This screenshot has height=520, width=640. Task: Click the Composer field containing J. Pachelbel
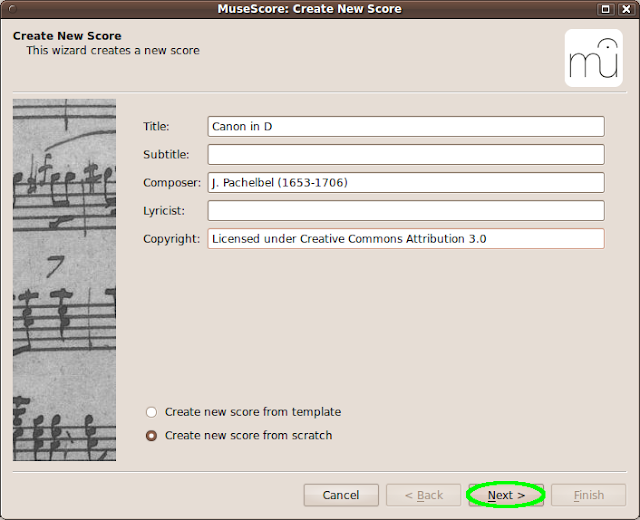point(406,182)
